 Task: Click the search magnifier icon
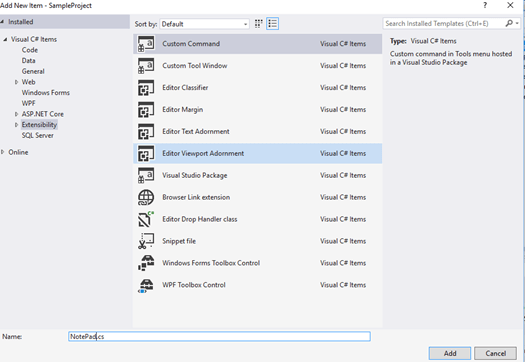coord(509,23)
